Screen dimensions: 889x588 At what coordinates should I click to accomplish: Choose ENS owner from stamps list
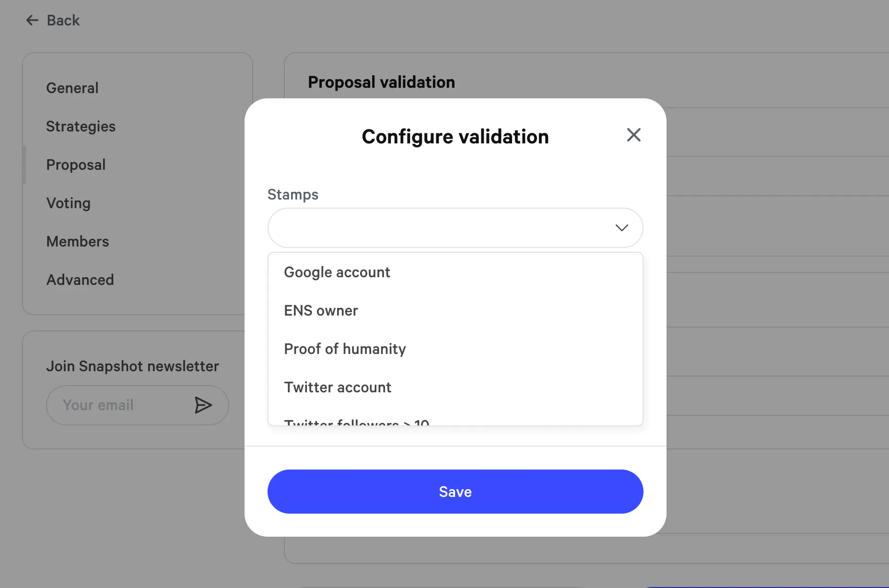(x=321, y=311)
